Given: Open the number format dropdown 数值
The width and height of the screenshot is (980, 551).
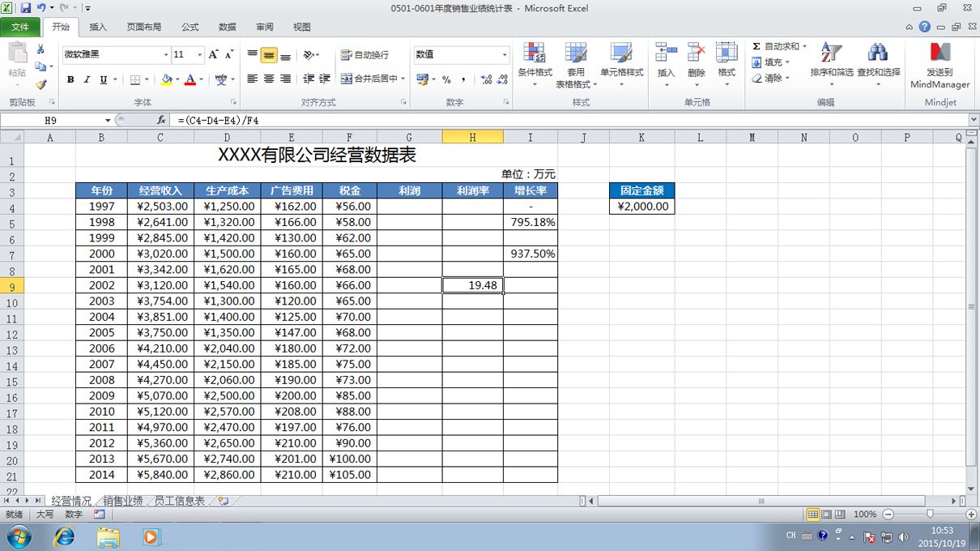Looking at the screenshot, I should pyautogui.click(x=504, y=55).
